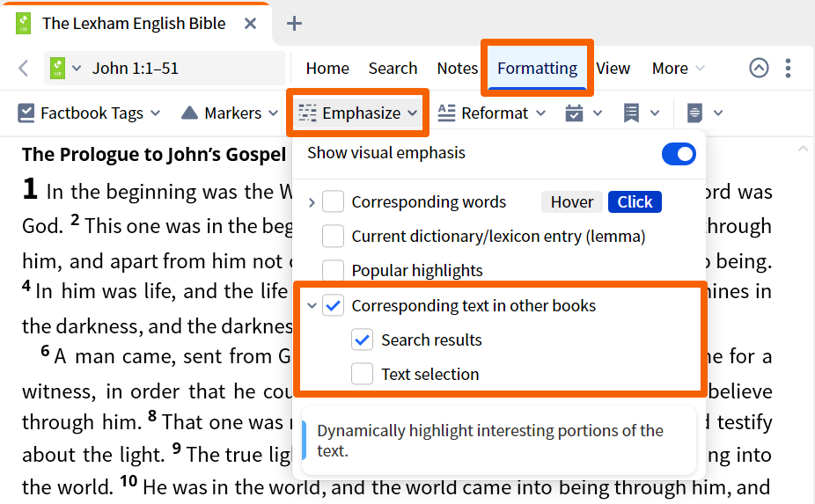Image resolution: width=815 pixels, height=504 pixels.
Task: Click the green resource icon beside John 1:1–51
Action: pos(58,68)
